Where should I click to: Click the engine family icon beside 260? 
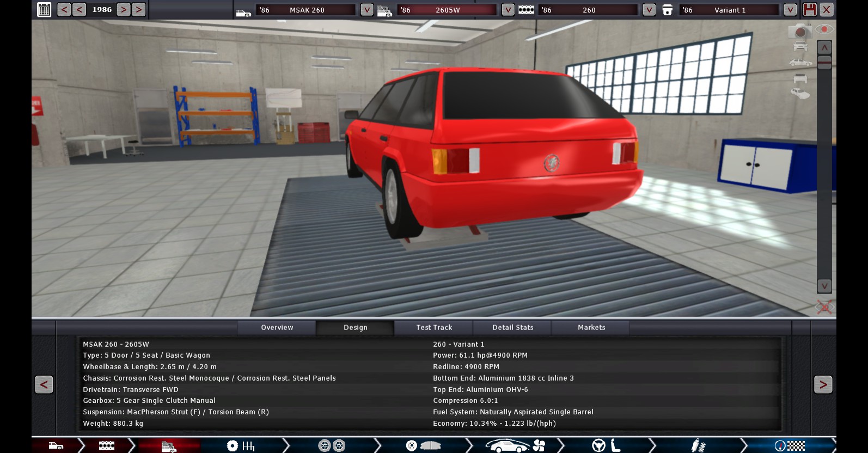click(x=526, y=10)
